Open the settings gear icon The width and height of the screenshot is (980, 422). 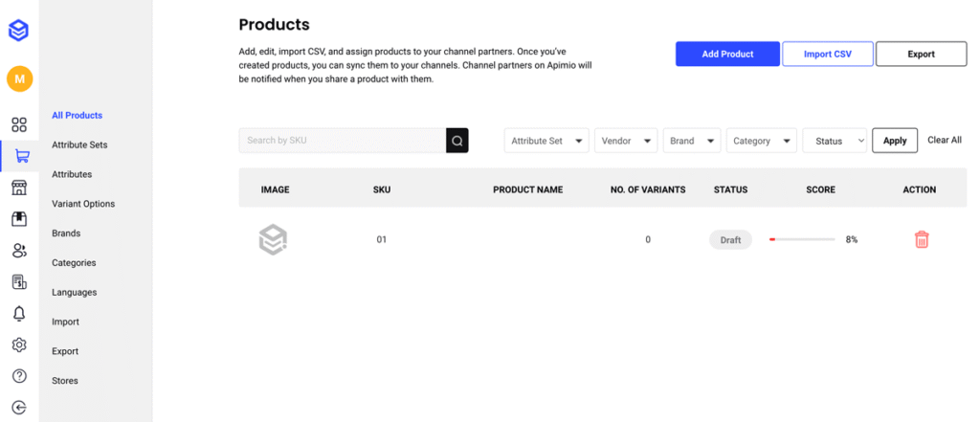tap(19, 344)
